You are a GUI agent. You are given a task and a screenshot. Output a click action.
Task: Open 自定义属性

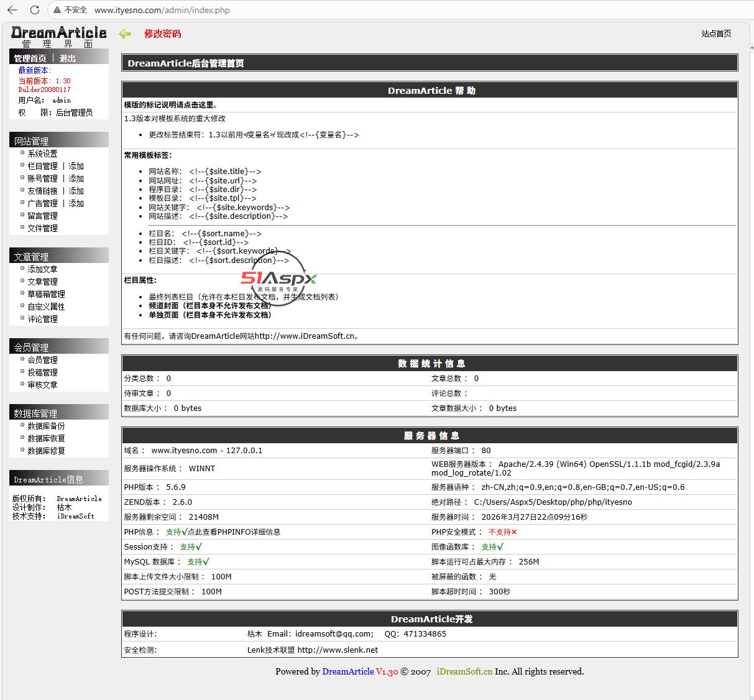tap(46, 306)
